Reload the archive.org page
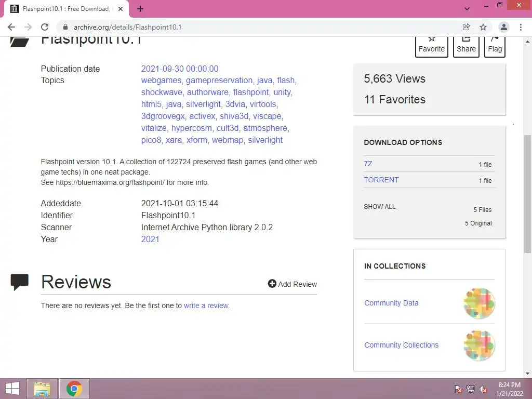Viewport: 532px width, 399px height. 45,27
